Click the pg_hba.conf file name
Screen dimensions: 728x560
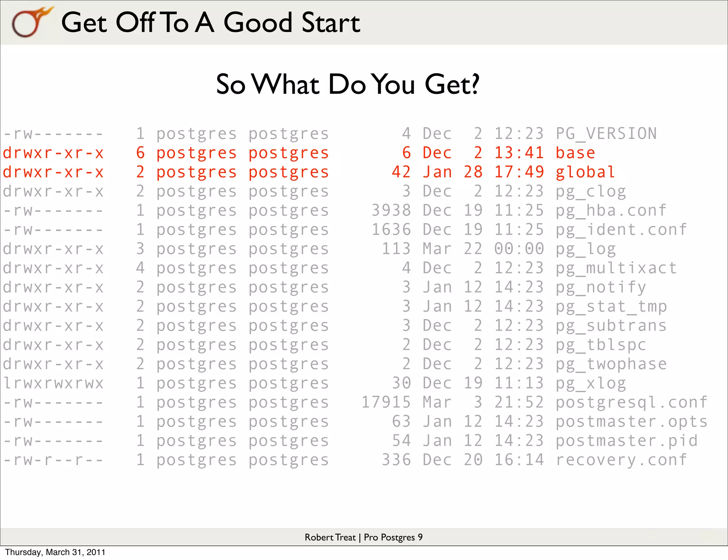[x=611, y=211]
